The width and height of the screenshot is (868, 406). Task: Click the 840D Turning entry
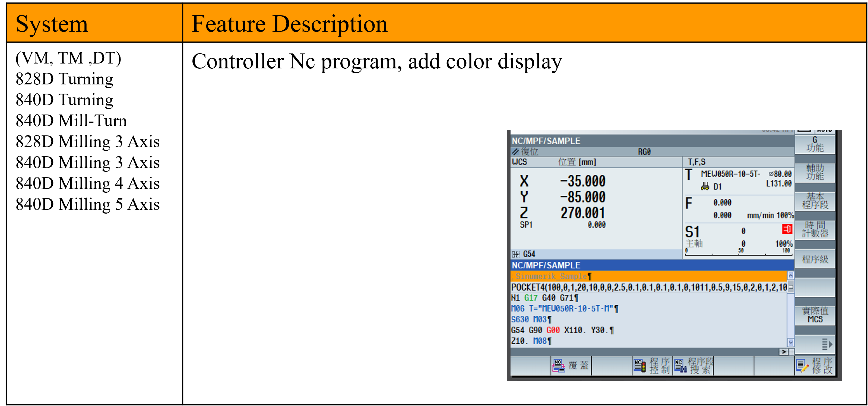coord(64,100)
